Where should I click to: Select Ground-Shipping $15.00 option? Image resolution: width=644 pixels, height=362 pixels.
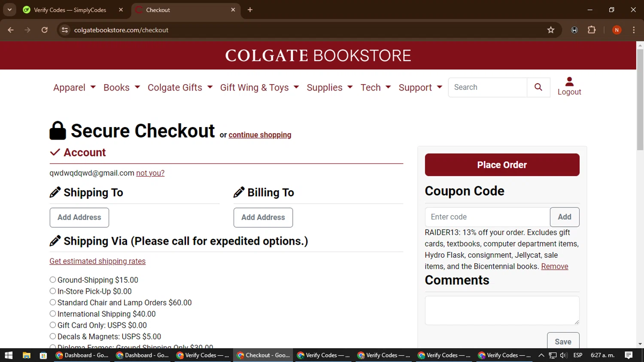53,280
